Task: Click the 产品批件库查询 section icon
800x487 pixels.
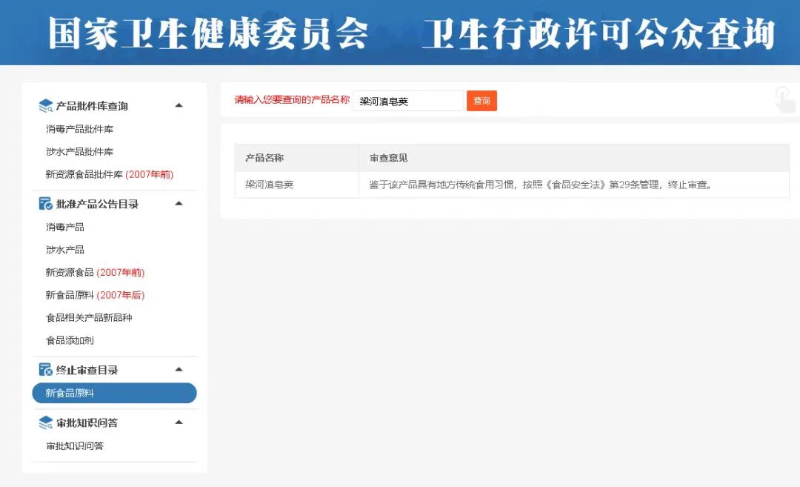Action: coord(45,106)
